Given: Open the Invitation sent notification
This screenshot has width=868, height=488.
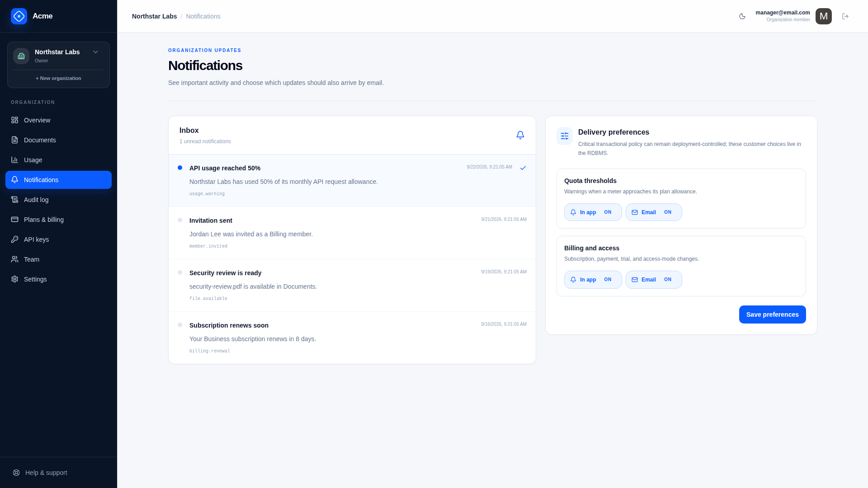Looking at the screenshot, I should [x=352, y=233].
